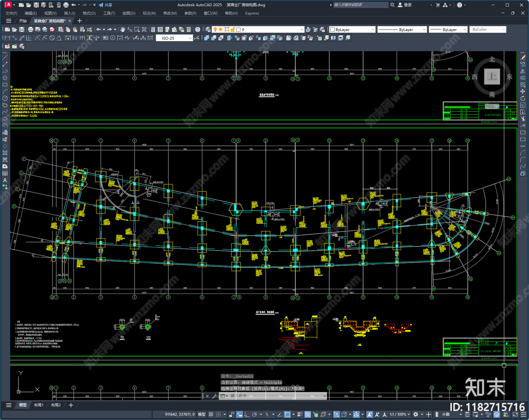Open the QuickCalc calculator icon
Screen dimensions: 529x420
coord(189,29)
